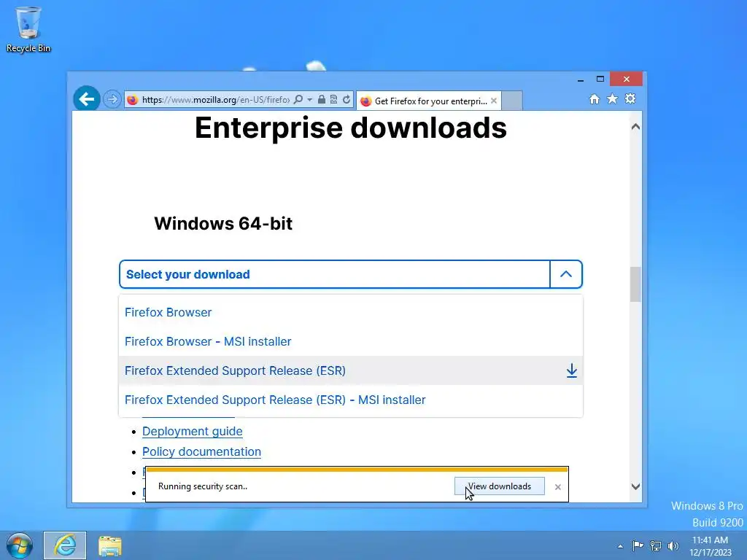747x560 pixels.
Task: Open the Policy documentation link
Action: [x=201, y=452]
